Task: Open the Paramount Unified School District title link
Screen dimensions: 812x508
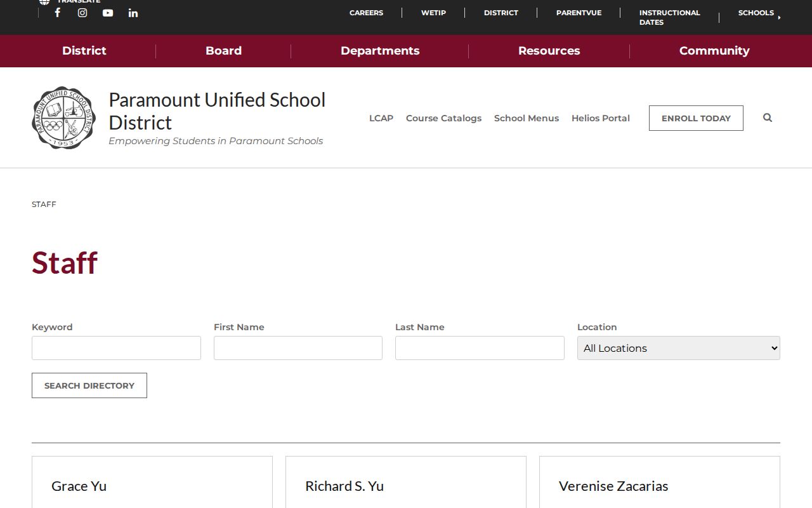Action: pyautogui.click(x=217, y=111)
